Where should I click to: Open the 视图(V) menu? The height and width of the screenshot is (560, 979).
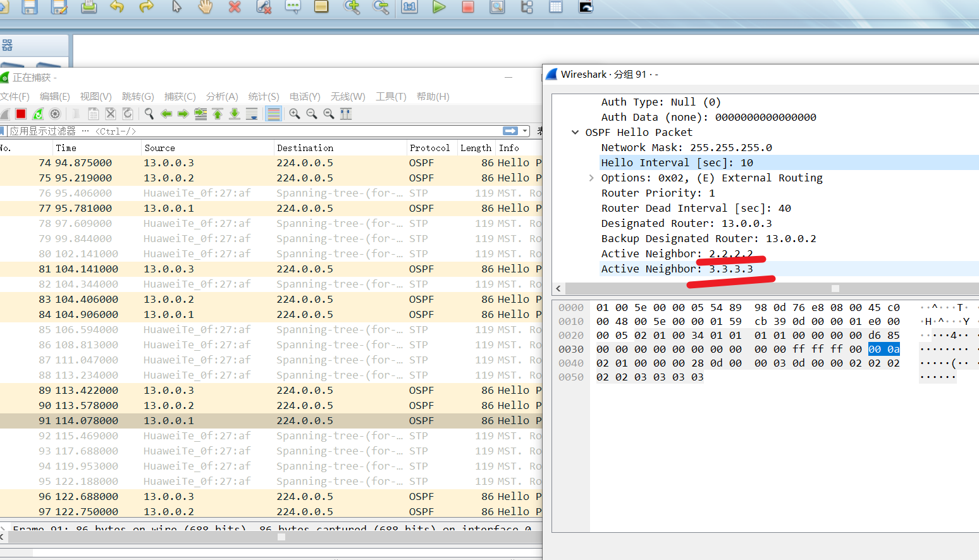pos(95,97)
